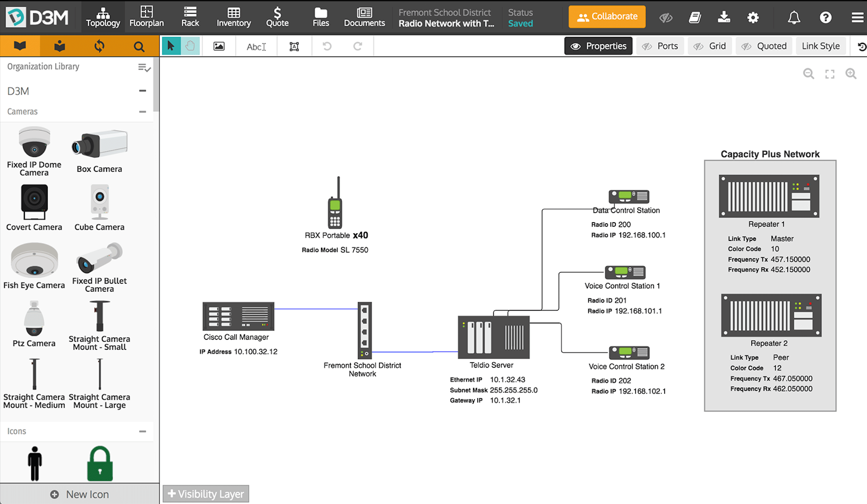
Task: Toggle the Properties visibility
Action: 598,46
